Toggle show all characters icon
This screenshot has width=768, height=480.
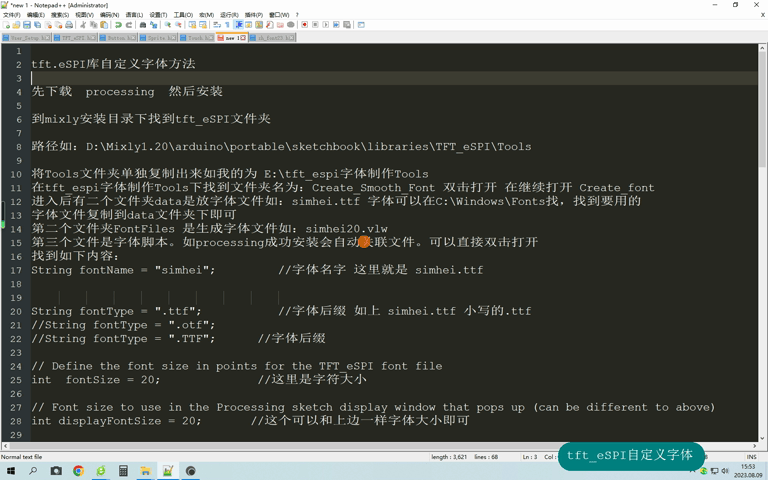coord(227,24)
